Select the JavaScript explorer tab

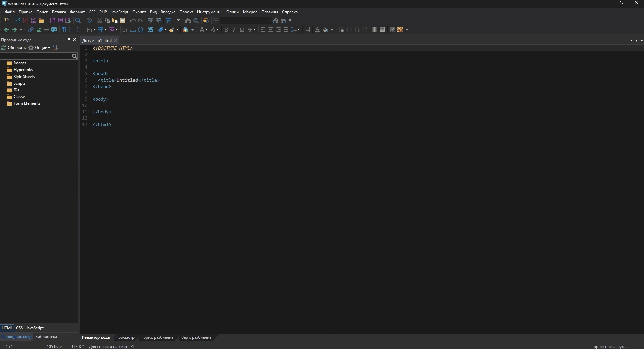35,328
